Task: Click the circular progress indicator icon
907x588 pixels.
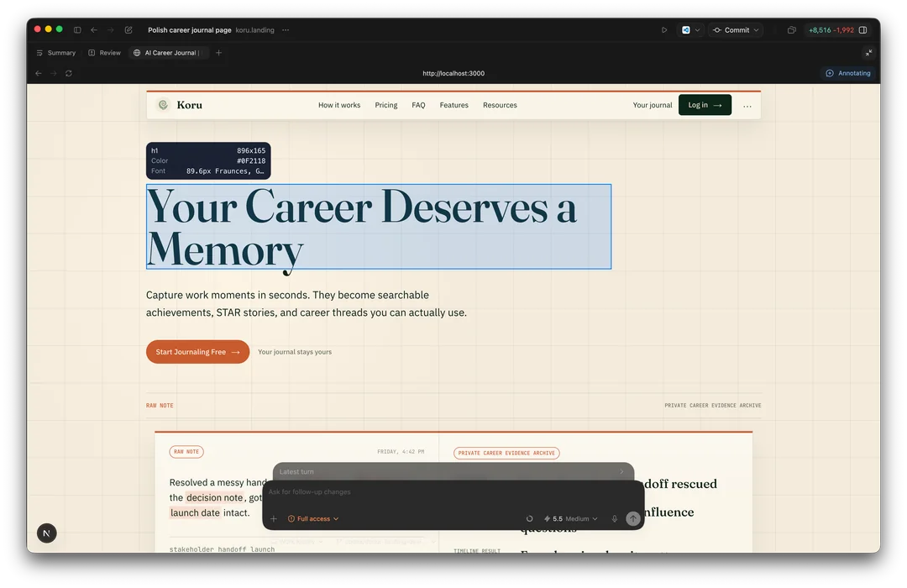Action: tap(529, 518)
